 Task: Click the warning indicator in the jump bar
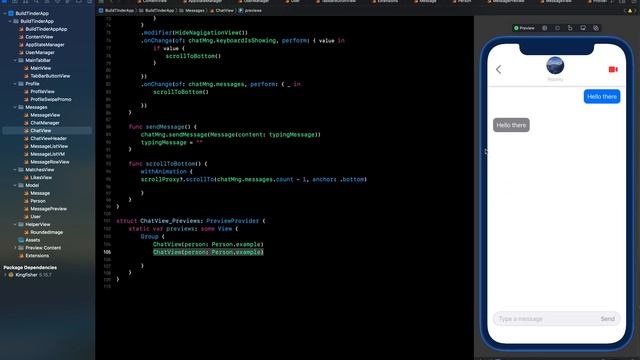630,11
